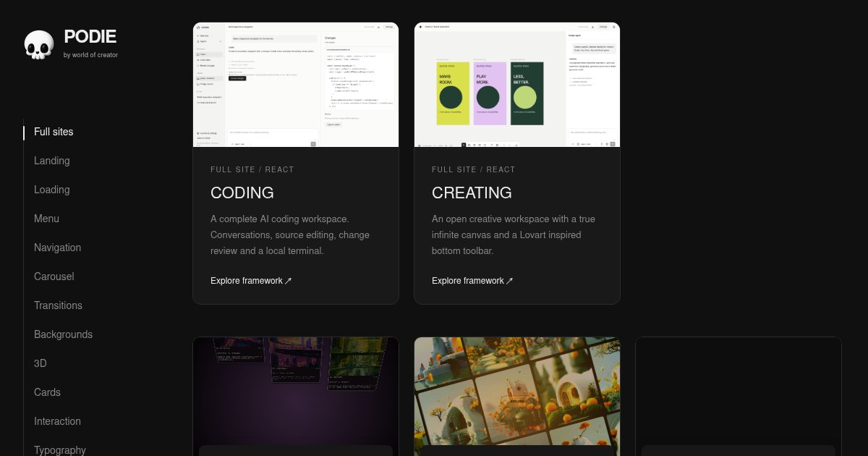Click the PODIE brand name

pos(90,37)
